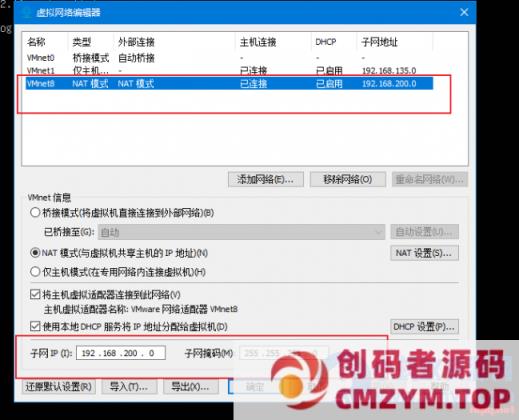
Task: Click the 导入(T)... button
Action: coord(129,387)
